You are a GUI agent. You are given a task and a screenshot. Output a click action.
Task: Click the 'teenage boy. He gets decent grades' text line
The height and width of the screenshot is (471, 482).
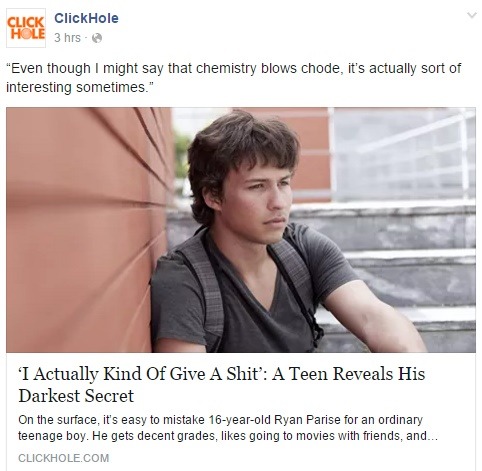point(117,436)
